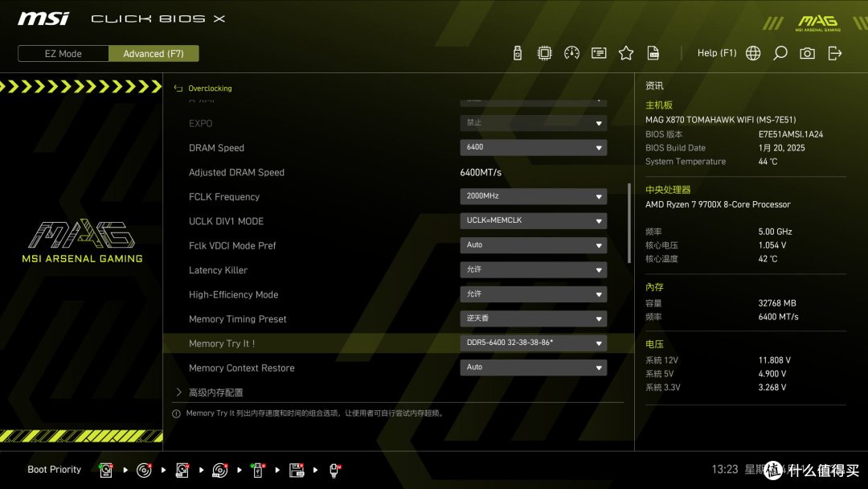Click the log file document icon
The image size is (868, 489).
coord(653,53)
